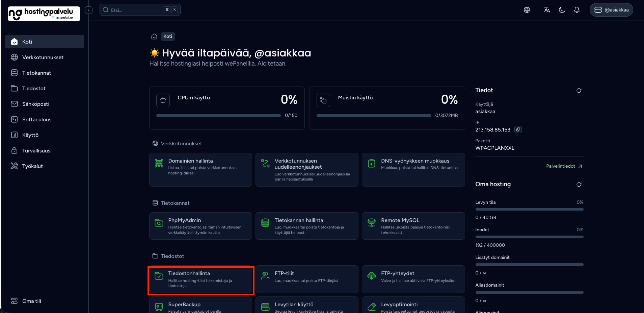Click the Koti breadcrumb chip

coord(168,36)
